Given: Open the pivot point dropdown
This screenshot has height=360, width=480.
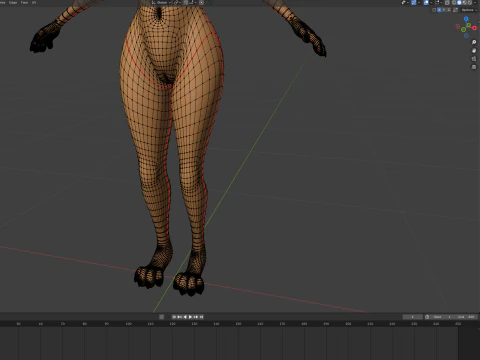Looking at the screenshot, I should 177,2.
